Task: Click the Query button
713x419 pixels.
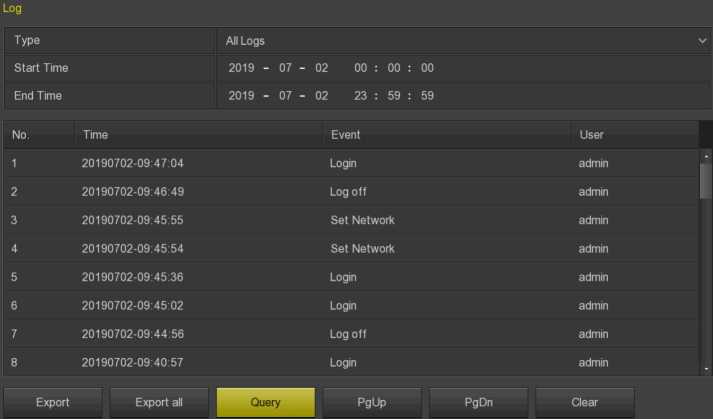Action: point(266,402)
